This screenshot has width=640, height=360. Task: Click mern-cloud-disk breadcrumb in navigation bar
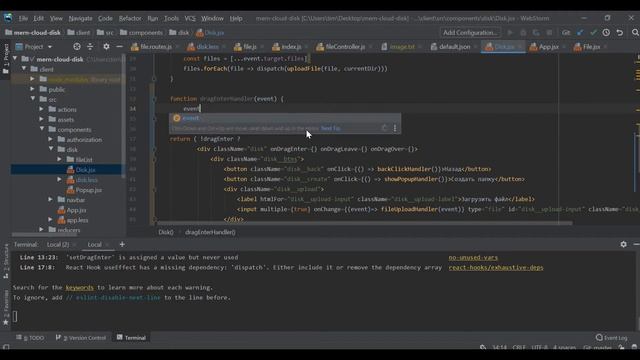point(33,33)
